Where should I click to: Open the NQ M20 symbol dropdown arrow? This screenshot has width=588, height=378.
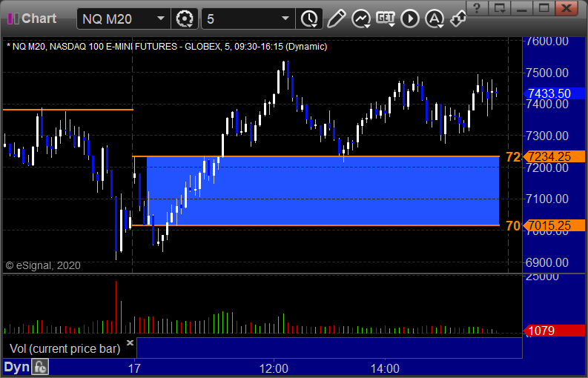coord(160,19)
